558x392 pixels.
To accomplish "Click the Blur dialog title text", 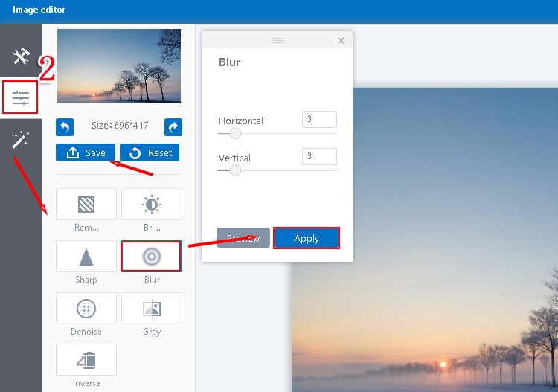I will click(x=230, y=62).
